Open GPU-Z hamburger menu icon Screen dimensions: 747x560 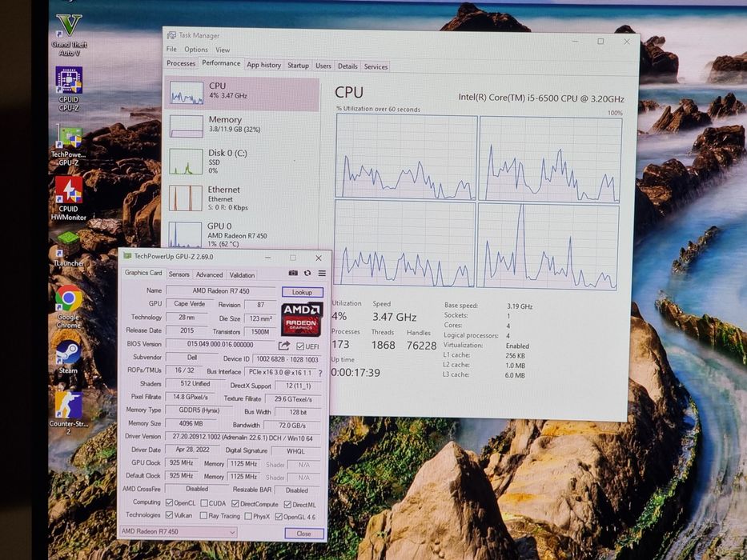322,273
